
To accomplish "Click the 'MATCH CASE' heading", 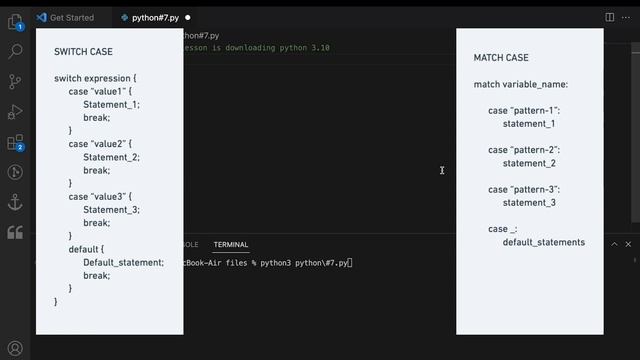I will click(501, 58).
